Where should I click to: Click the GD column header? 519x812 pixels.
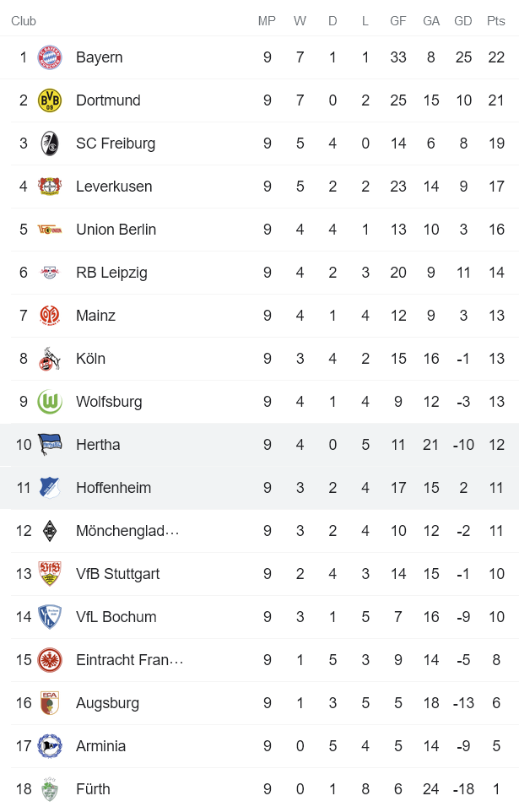[462, 21]
